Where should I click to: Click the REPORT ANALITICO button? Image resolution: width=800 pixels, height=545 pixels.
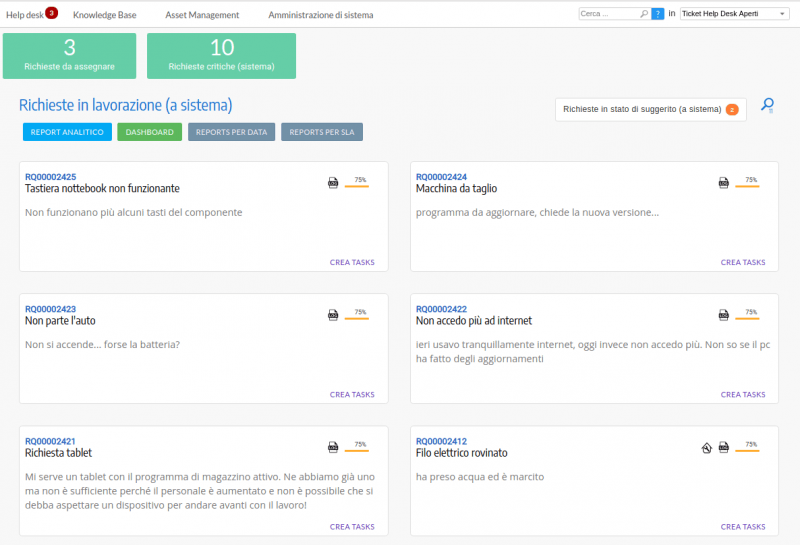pos(67,132)
